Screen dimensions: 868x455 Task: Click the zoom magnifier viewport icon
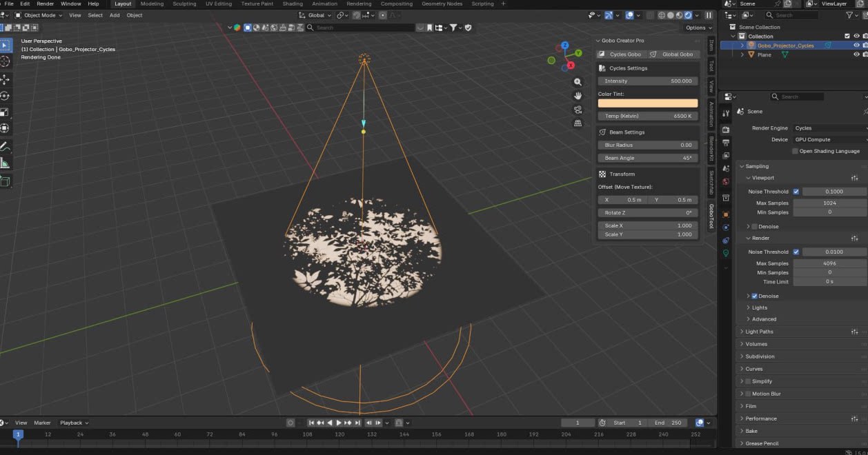coord(578,82)
